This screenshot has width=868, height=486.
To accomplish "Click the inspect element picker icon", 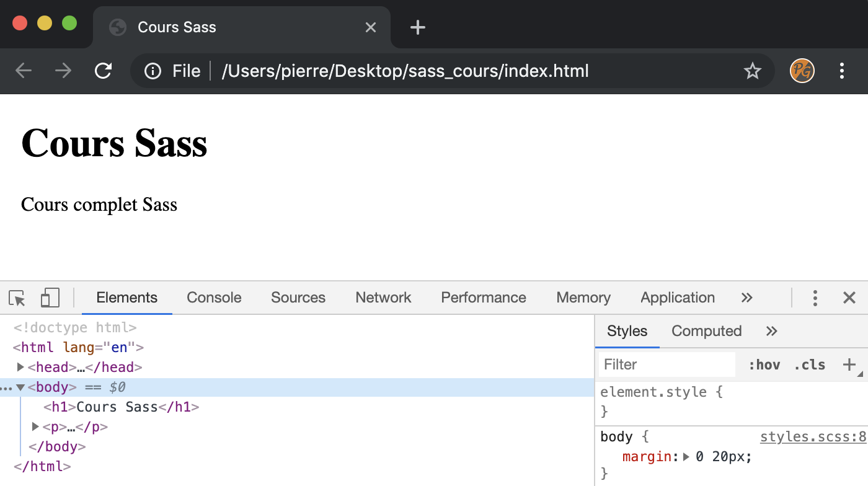I will click(17, 298).
